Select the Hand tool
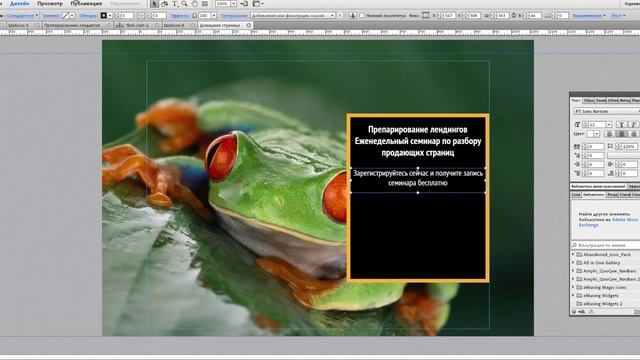Image resolution: width=640 pixels, height=360 pixels. (x=195, y=4)
